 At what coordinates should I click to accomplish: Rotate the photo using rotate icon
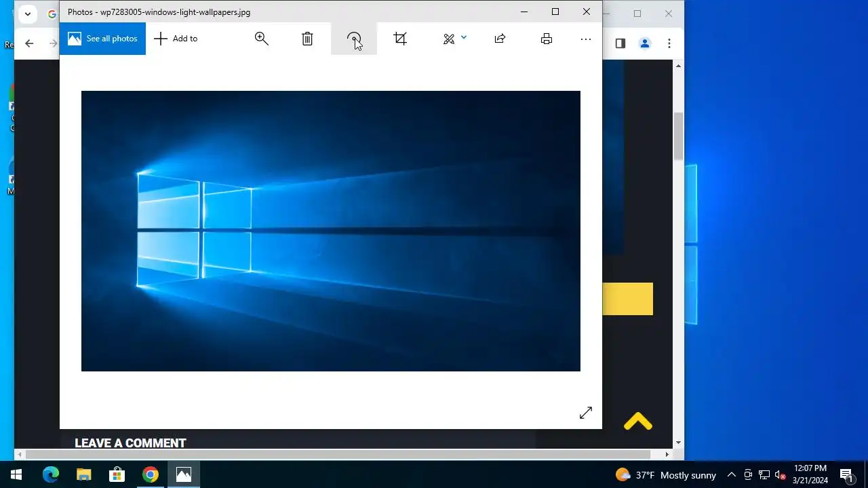tap(354, 39)
